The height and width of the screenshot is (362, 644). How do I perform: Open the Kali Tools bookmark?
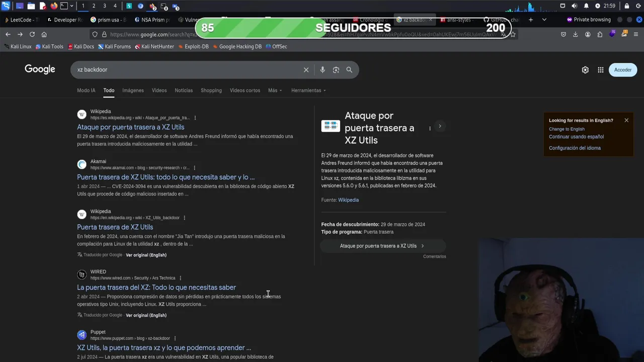[x=49, y=46]
